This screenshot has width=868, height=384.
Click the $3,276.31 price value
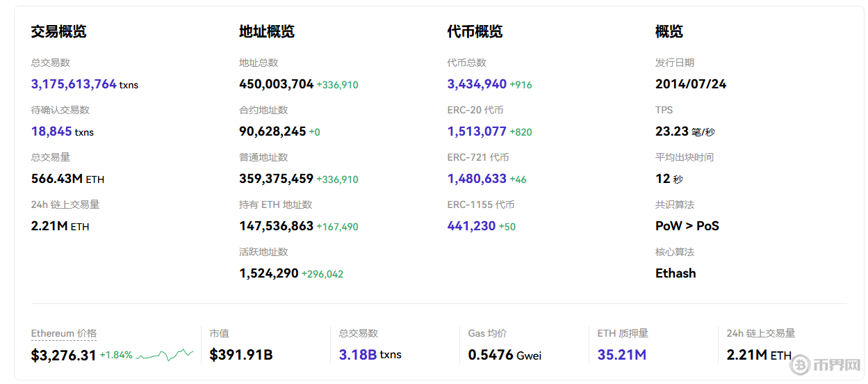click(64, 355)
